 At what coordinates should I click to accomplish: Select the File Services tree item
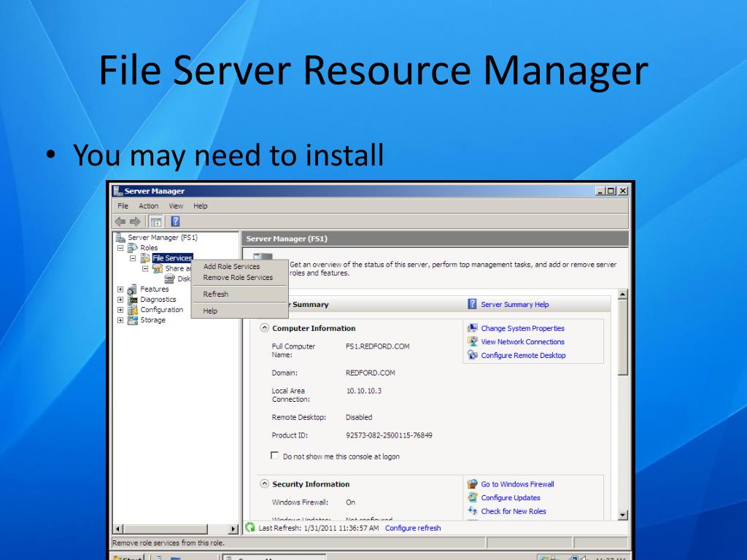click(x=172, y=258)
